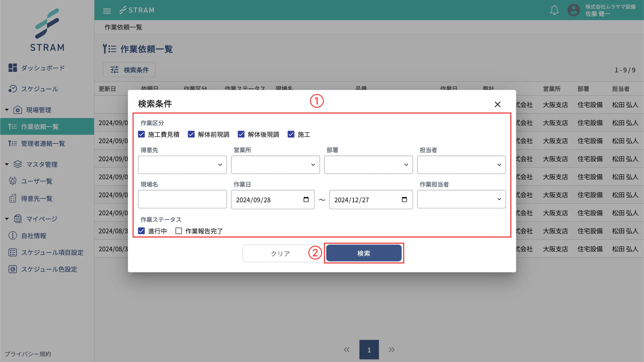
Task: Open the user profile avatar icon
Action: point(574,10)
